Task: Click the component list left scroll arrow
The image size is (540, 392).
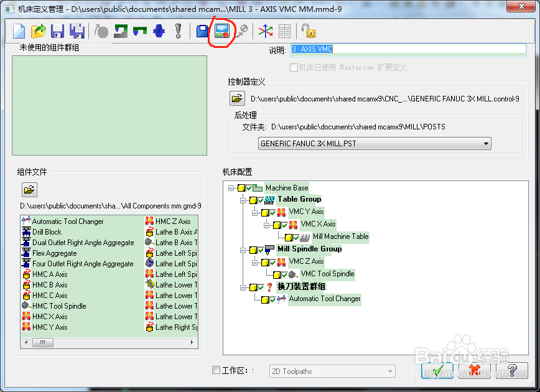Action: pyautogui.click(x=26, y=342)
